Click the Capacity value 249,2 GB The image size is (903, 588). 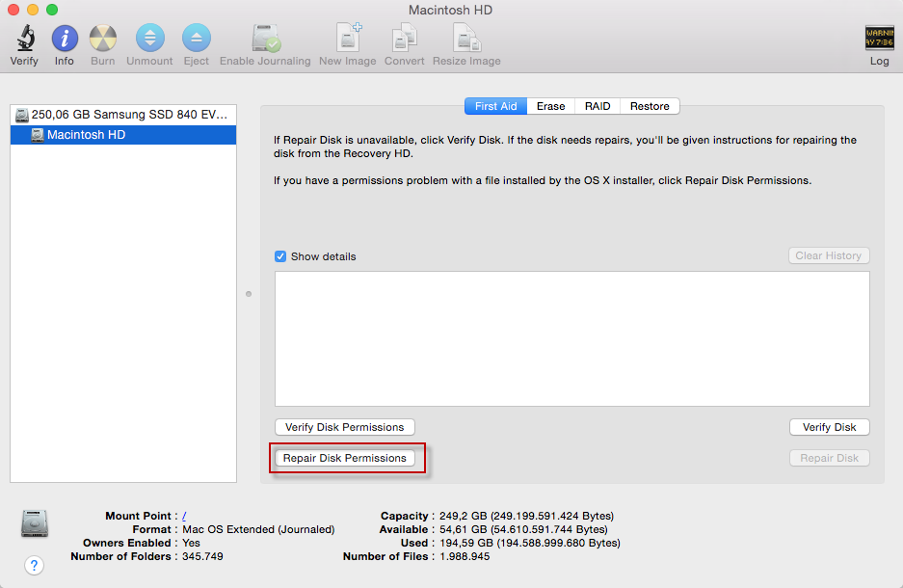coord(526,516)
